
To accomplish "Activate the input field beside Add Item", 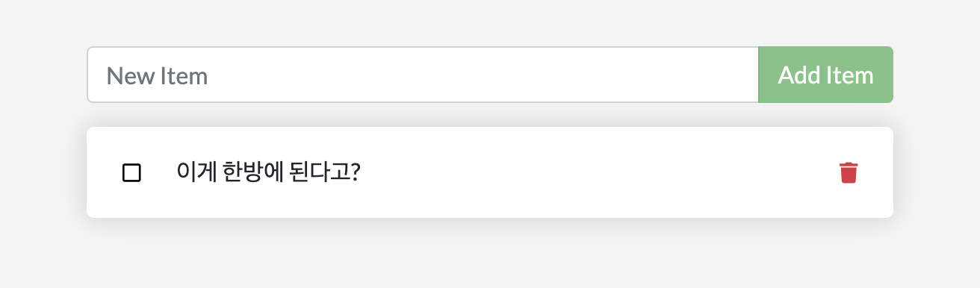I will tap(423, 75).
